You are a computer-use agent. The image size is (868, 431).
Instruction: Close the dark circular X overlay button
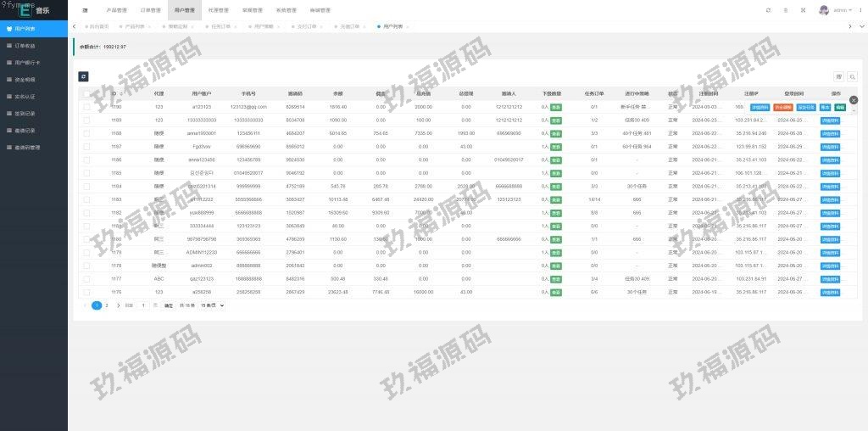854,100
